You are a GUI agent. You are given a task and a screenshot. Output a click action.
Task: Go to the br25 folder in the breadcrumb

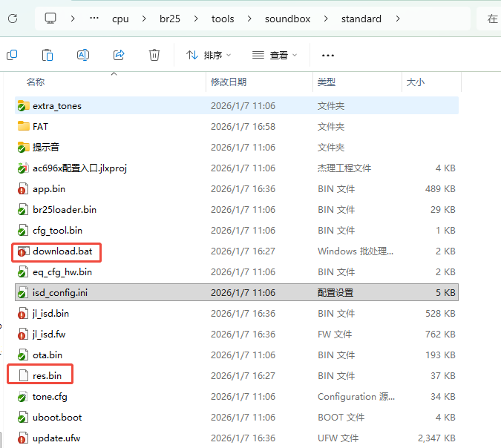(x=170, y=19)
